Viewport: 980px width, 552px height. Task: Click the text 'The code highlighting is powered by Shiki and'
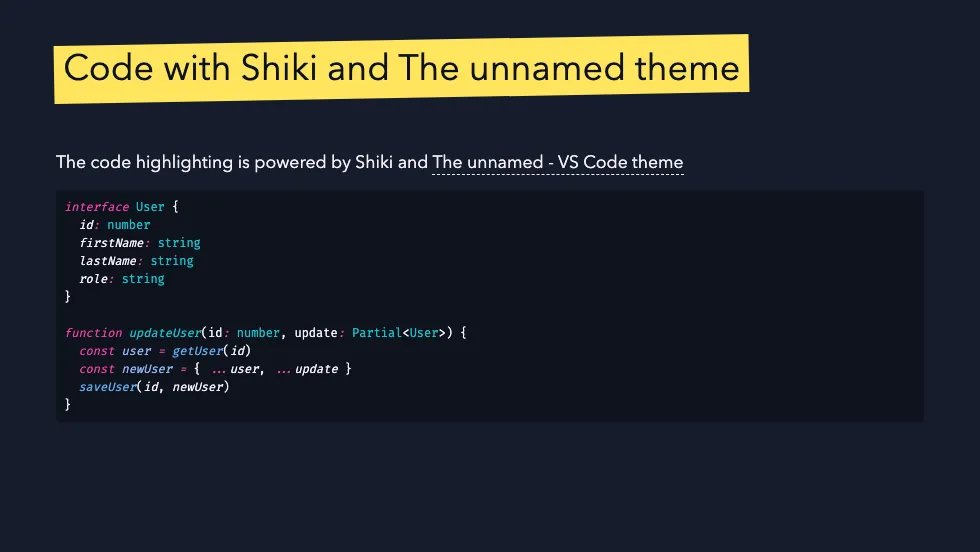pyautogui.click(x=242, y=163)
